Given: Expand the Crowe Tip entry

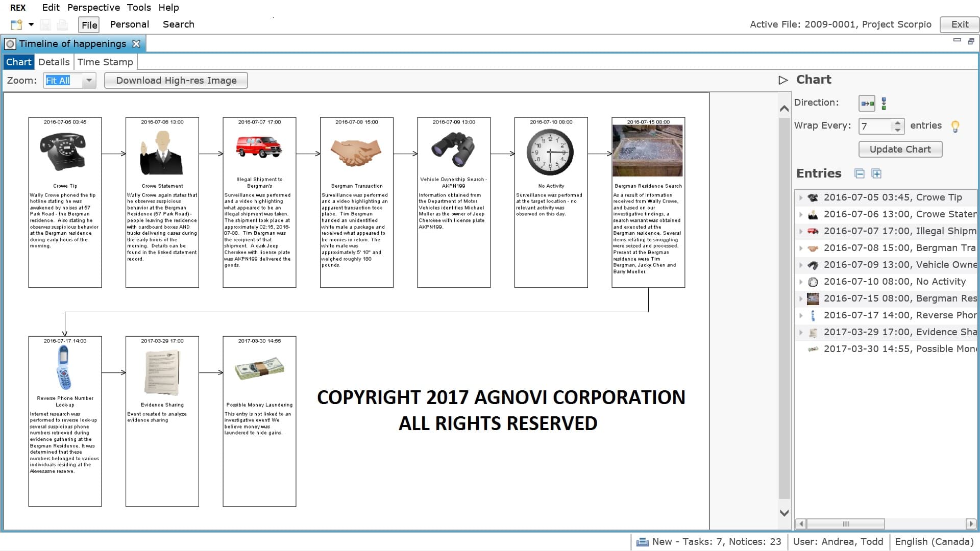Looking at the screenshot, I should [x=801, y=197].
